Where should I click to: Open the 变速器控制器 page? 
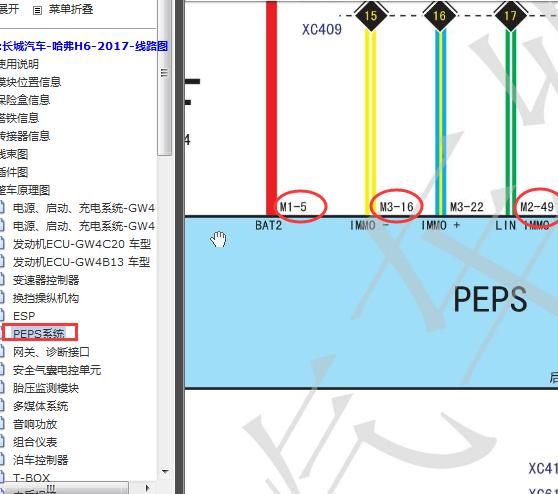46,280
